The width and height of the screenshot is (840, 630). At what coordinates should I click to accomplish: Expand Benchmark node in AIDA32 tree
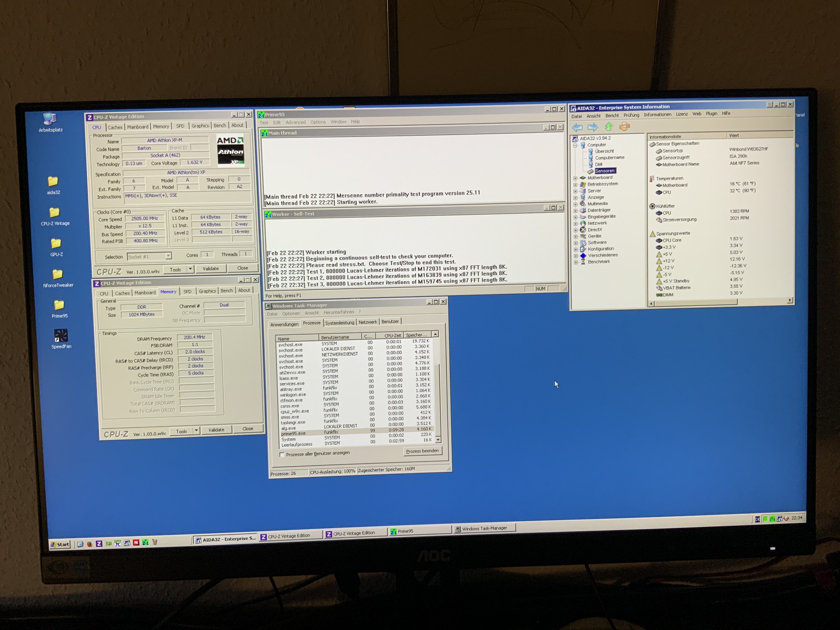pyautogui.click(x=576, y=262)
